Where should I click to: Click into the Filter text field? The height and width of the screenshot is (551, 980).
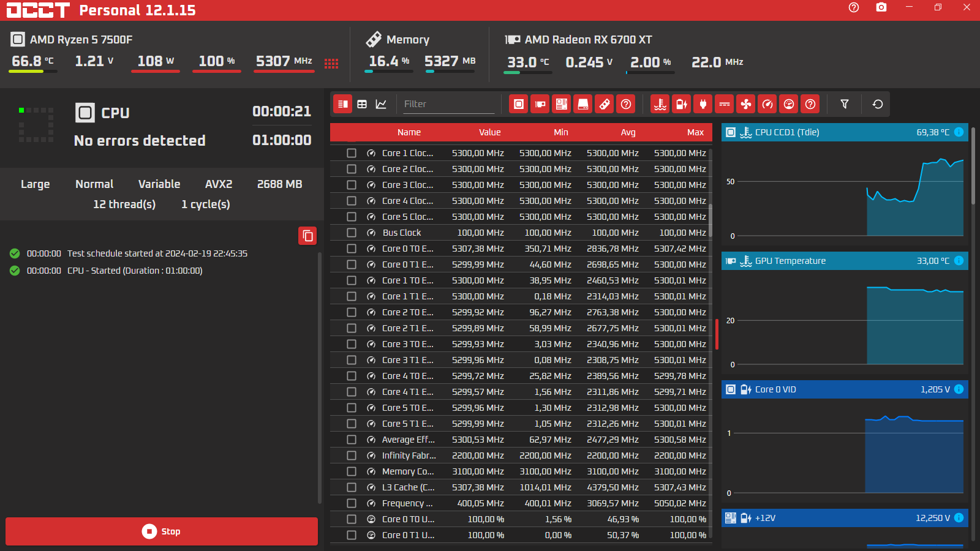point(448,104)
